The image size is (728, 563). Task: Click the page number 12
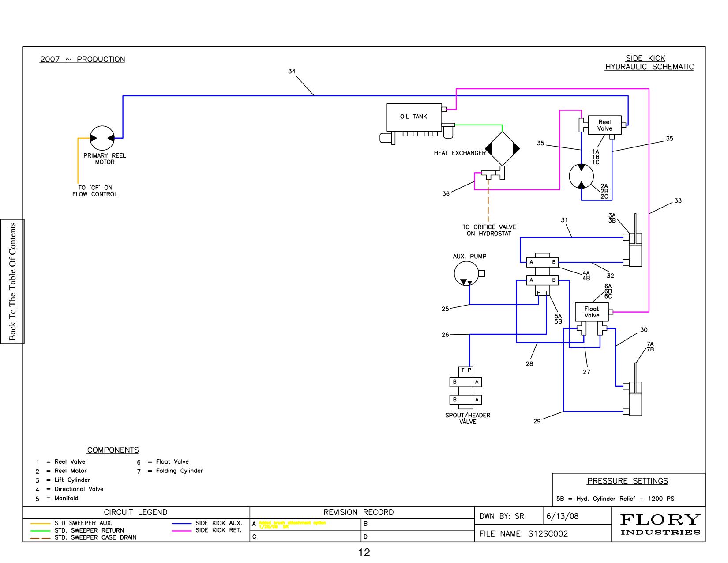click(x=364, y=552)
